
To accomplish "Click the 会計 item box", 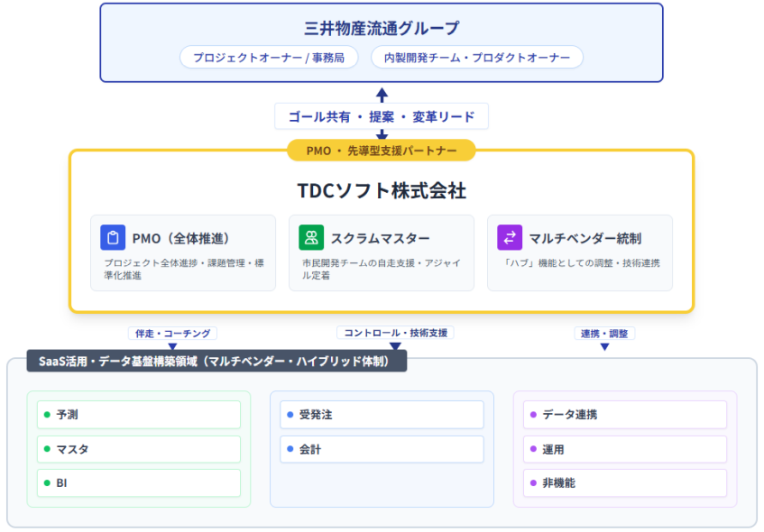I will tap(382, 449).
